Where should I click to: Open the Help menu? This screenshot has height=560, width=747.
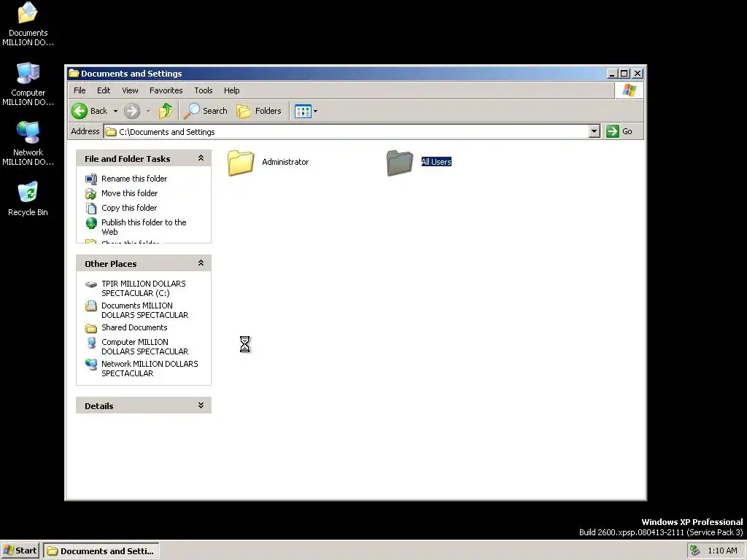tap(231, 90)
